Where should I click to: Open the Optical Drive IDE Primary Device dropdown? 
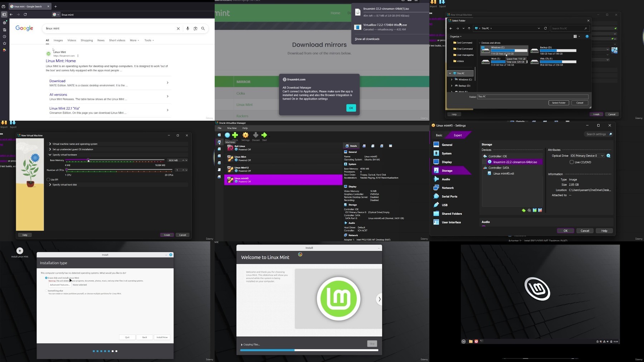(x=587, y=156)
